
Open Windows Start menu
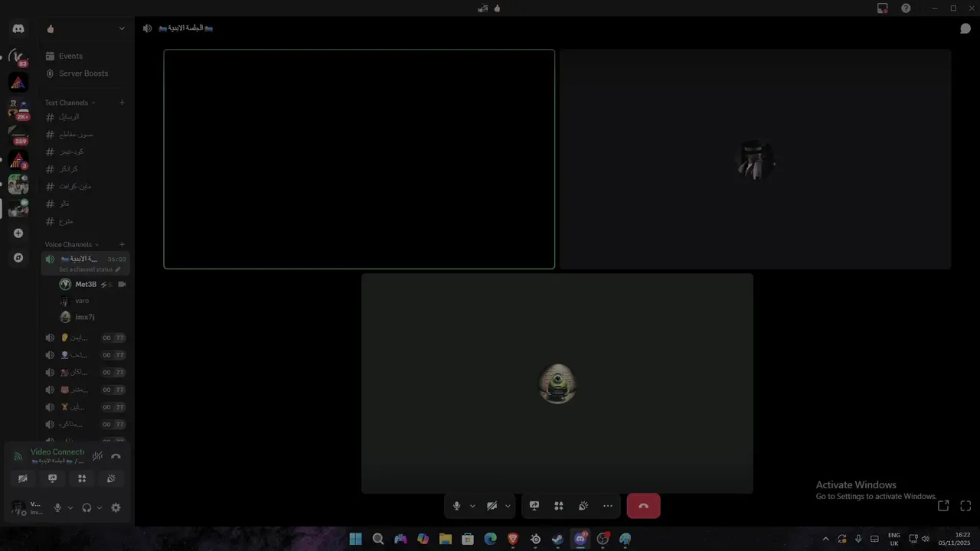tap(356, 539)
